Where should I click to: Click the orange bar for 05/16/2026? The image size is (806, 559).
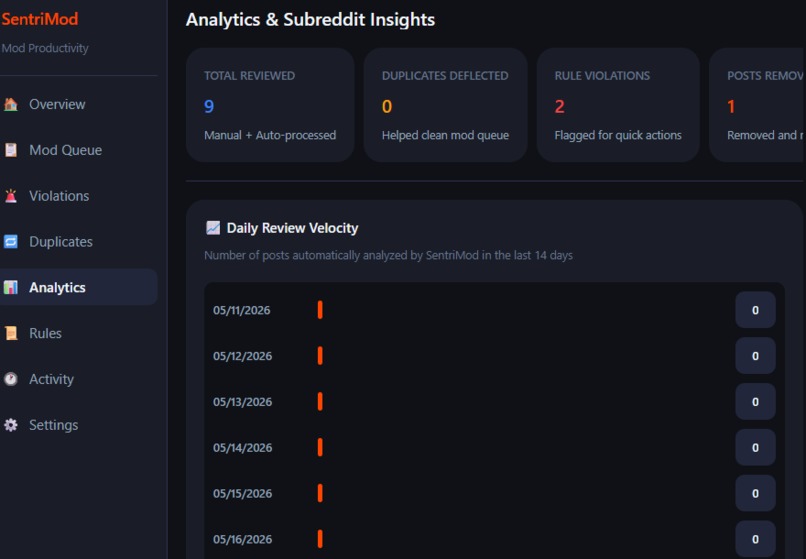[320, 539]
